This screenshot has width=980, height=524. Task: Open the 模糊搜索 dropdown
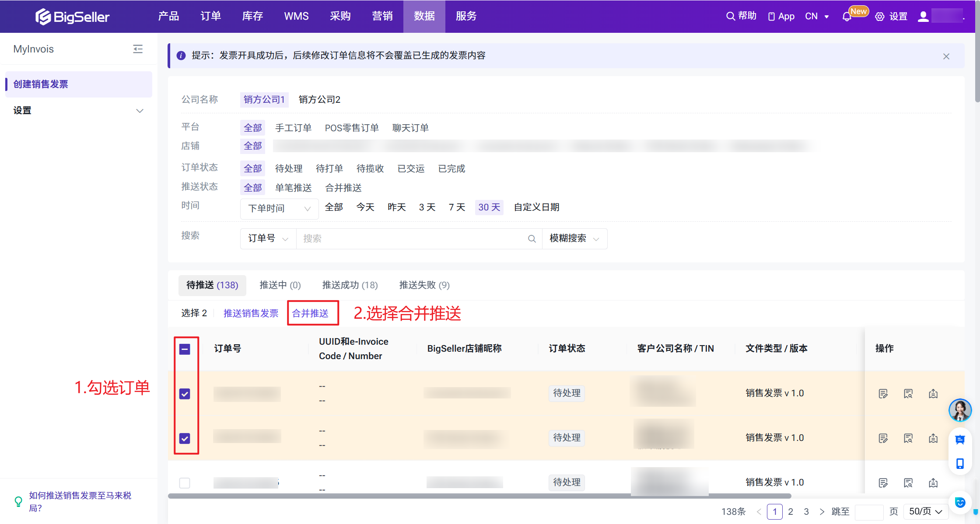(x=574, y=239)
